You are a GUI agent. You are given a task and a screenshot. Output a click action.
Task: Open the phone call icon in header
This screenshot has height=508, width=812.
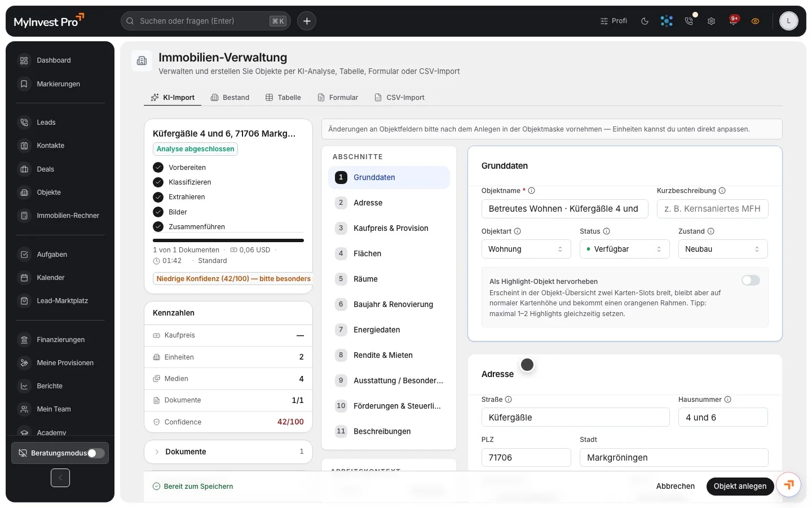(689, 21)
